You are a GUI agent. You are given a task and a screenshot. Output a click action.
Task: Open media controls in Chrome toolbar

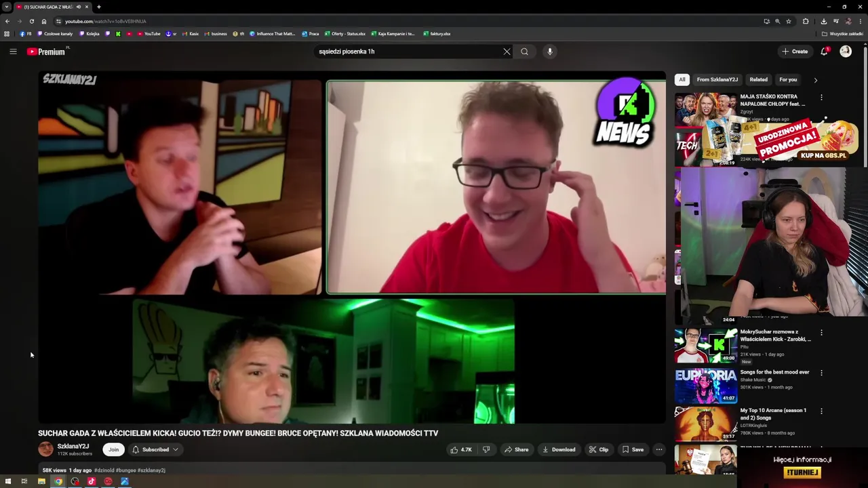(x=835, y=21)
